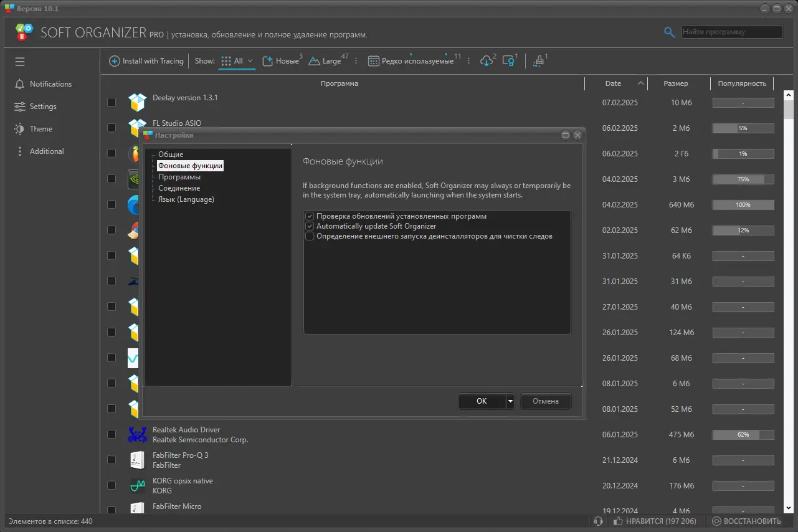Open the hamburger menu in the sidebar
Screen dimensions: 798x532
tap(20, 61)
